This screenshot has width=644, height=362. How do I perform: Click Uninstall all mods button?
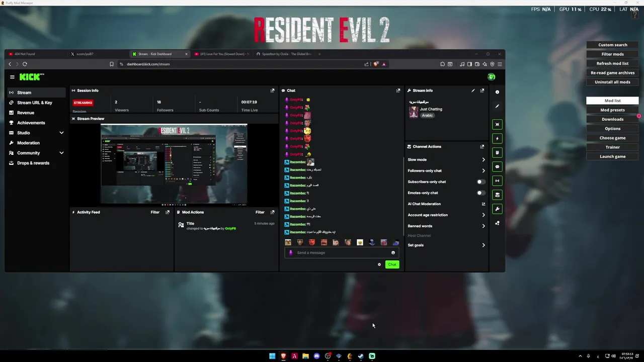click(612, 82)
